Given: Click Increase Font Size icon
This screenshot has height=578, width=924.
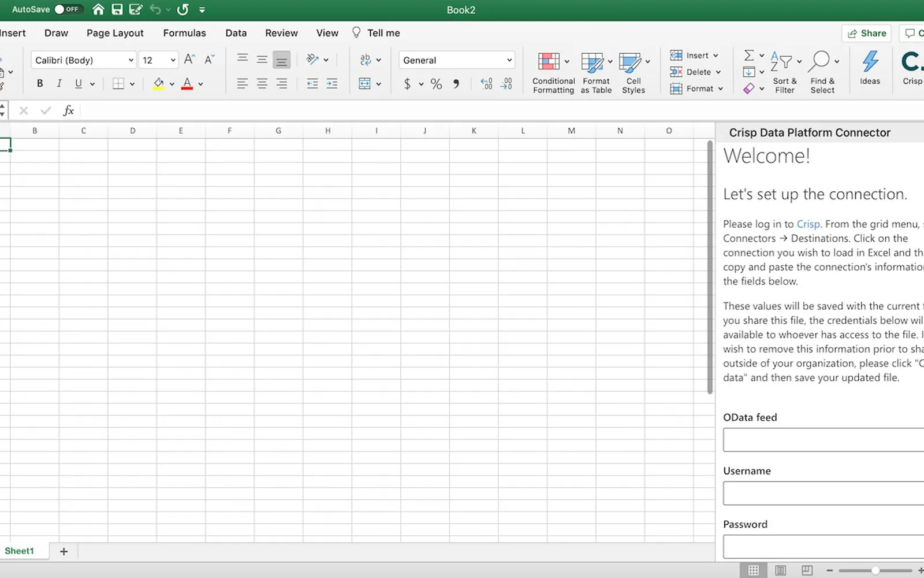Looking at the screenshot, I should pos(189,59).
